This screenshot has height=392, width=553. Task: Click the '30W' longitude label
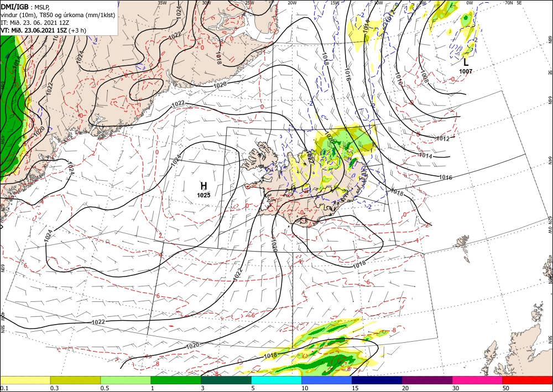point(206,3)
